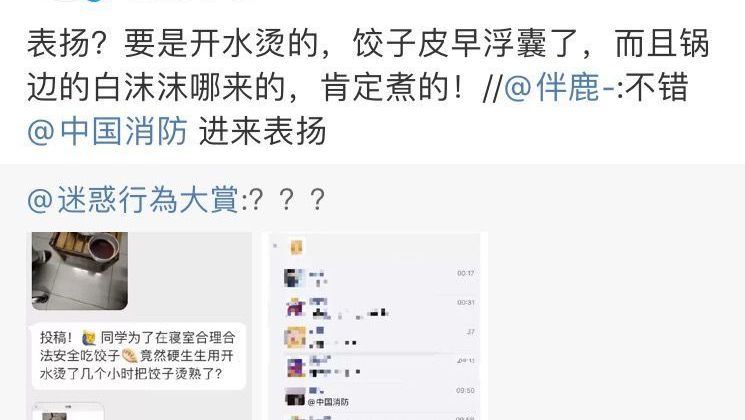Tap the avatar of the 00:17 comment
The width and height of the screenshot is (745, 420).
point(294,278)
